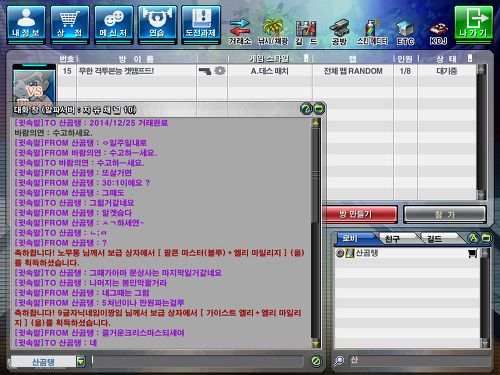Viewport: 500px width, 375px height.
Task: Click room number 15 cell
Action: tap(67, 71)
